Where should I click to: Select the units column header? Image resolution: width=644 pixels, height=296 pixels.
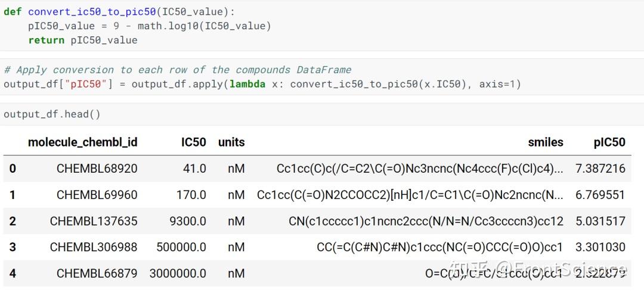tap(231, 142)
